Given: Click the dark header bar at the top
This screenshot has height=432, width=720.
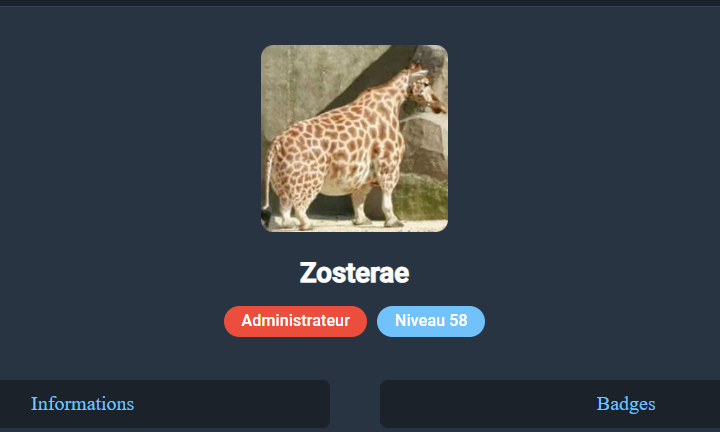Looking at the screenshot, I should pyautogui.click(x=360, y=3).
